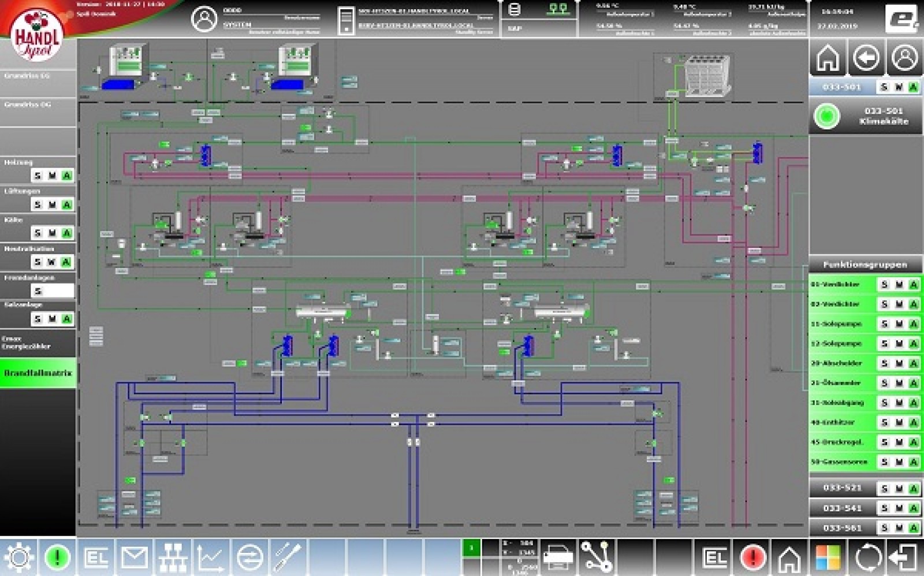
Task: Click the 45-Druckregel. group label
Action: (x=837, y=442)
